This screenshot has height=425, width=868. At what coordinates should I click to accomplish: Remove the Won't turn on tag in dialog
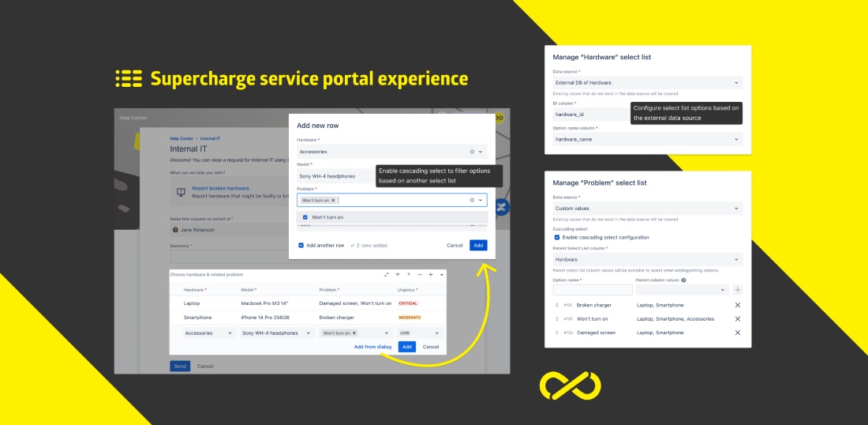333,200
